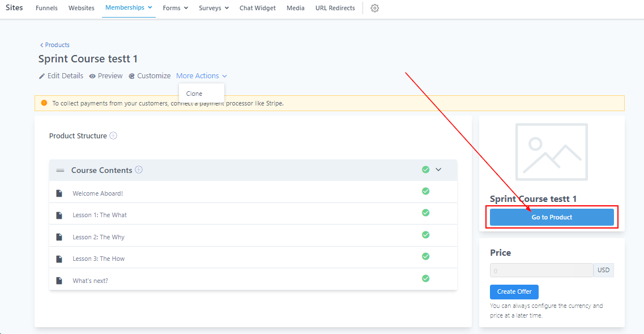Click the eye Preview icon
The height and width of the screenshot is (334, 644).
[92, 76]
